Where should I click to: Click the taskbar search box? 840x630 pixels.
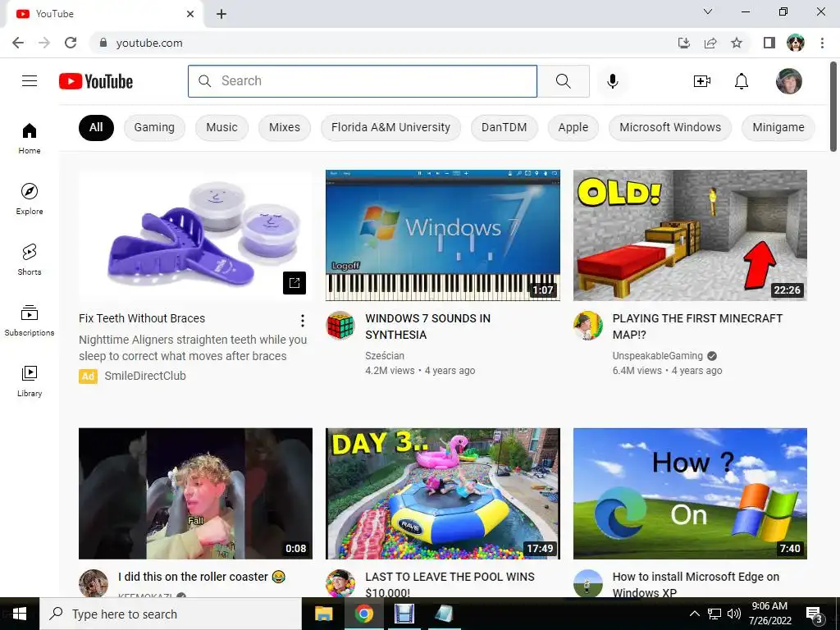(171, 614)
